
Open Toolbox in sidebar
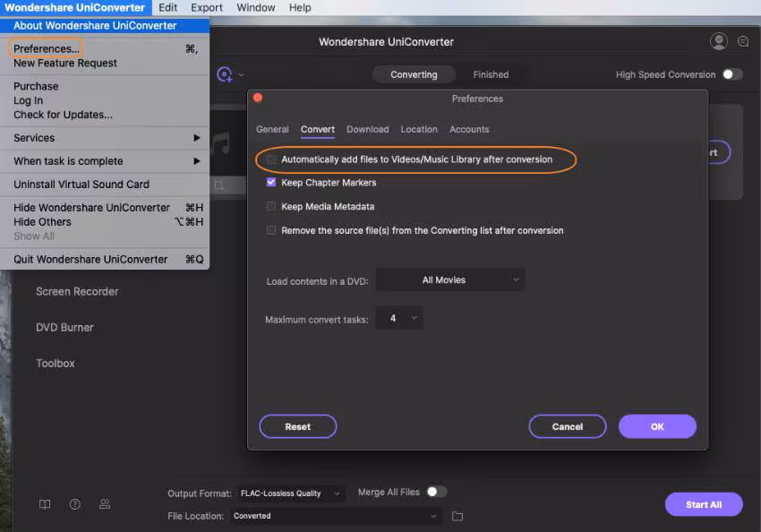(x=56, y=363)
